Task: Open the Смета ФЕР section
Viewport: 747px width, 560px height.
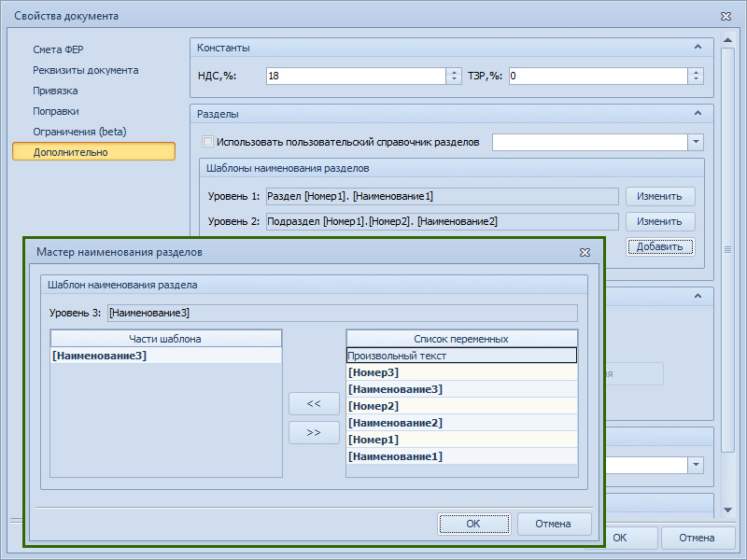Action: 58,49
